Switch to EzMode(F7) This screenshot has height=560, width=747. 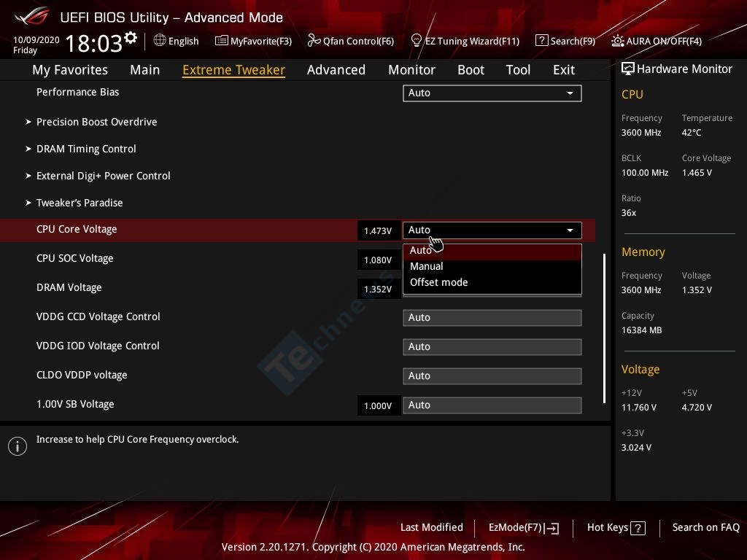pos(524,528)
